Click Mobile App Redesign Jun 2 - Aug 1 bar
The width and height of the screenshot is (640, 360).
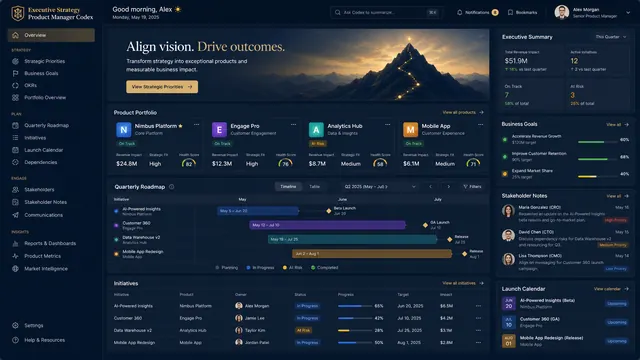tap(372, 253)
